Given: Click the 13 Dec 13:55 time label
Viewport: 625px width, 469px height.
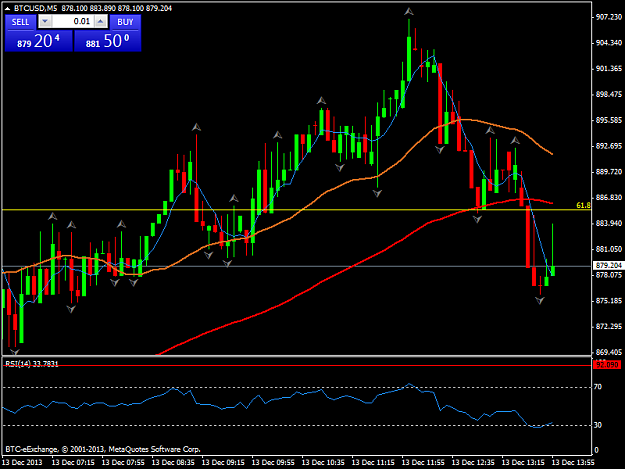Looking at the screenshot, I should [573, 463].
